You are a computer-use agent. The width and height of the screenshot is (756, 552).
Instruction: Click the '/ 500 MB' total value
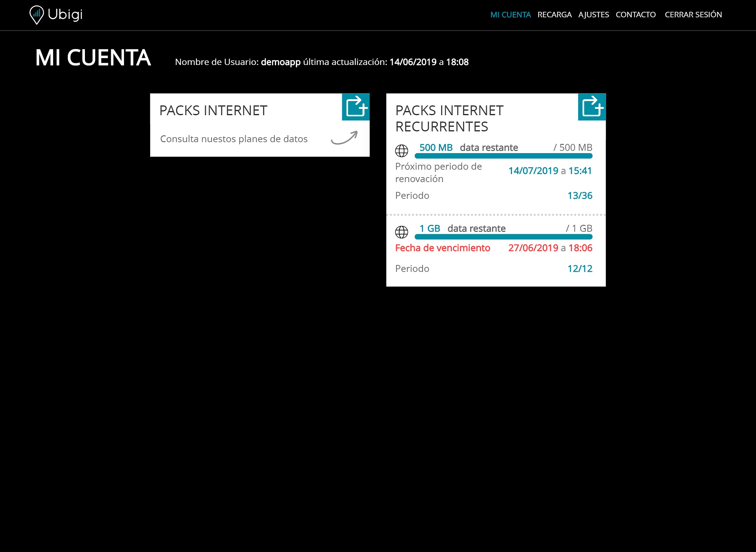point(573,148)
